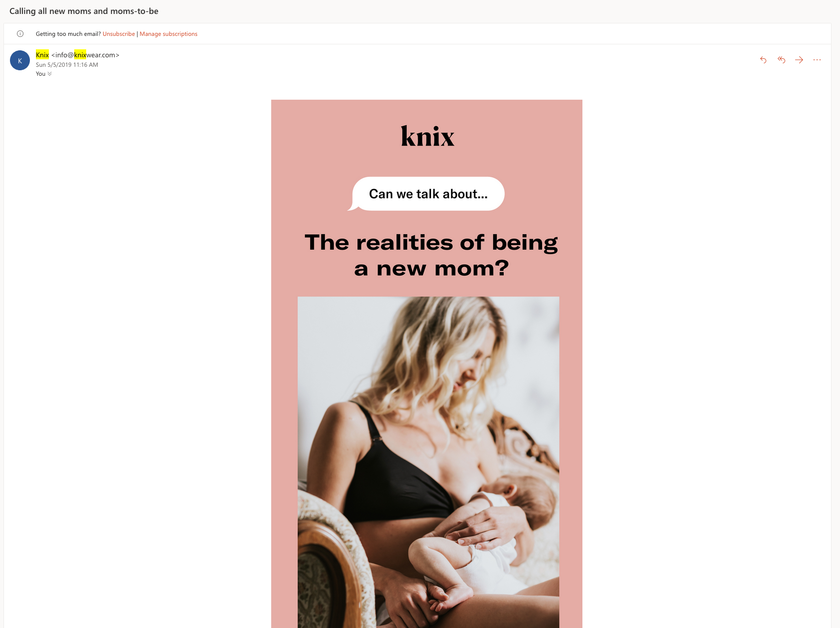Click the Reply all icon
Screen dimensions: 840x628
pyautogui.click(x=781, y=60)
